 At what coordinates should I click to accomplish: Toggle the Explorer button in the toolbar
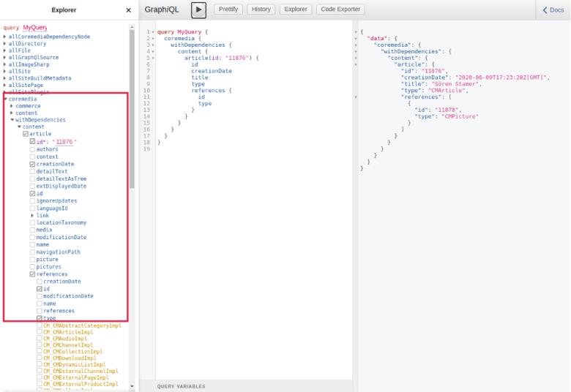point(295,10)
